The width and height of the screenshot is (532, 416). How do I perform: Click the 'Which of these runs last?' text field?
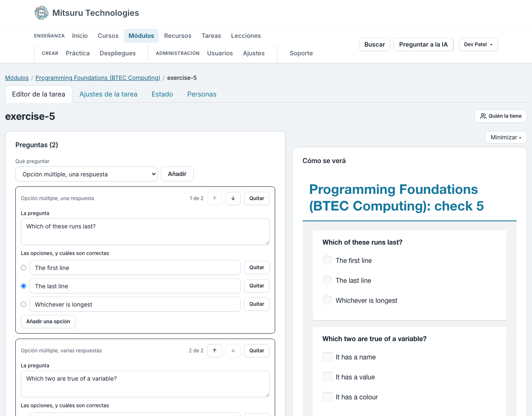(145, 232)
